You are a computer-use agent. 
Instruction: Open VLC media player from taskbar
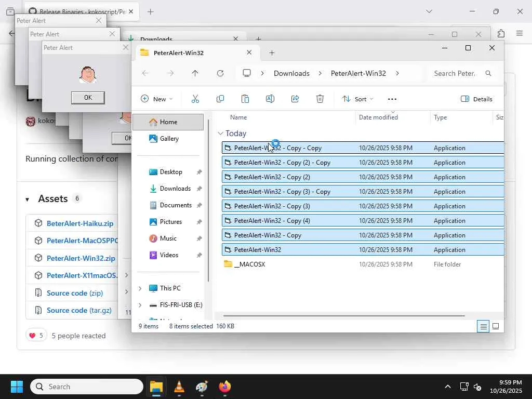pos(179,387)
